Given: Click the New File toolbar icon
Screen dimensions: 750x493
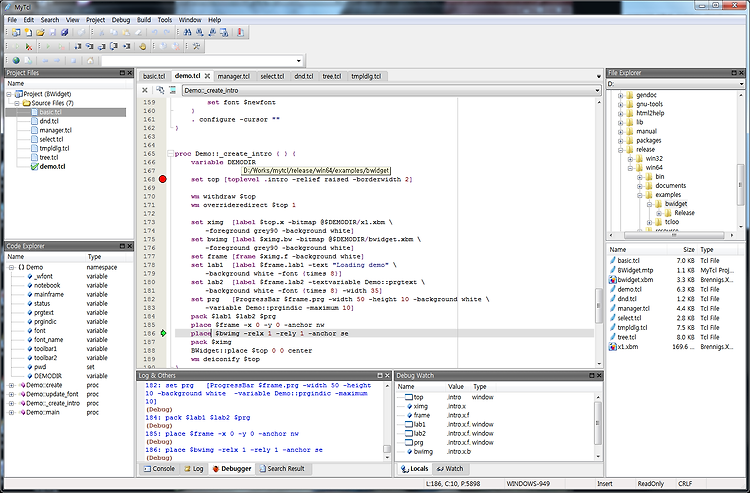Looking at the screenshot, I should pos(28,33).
